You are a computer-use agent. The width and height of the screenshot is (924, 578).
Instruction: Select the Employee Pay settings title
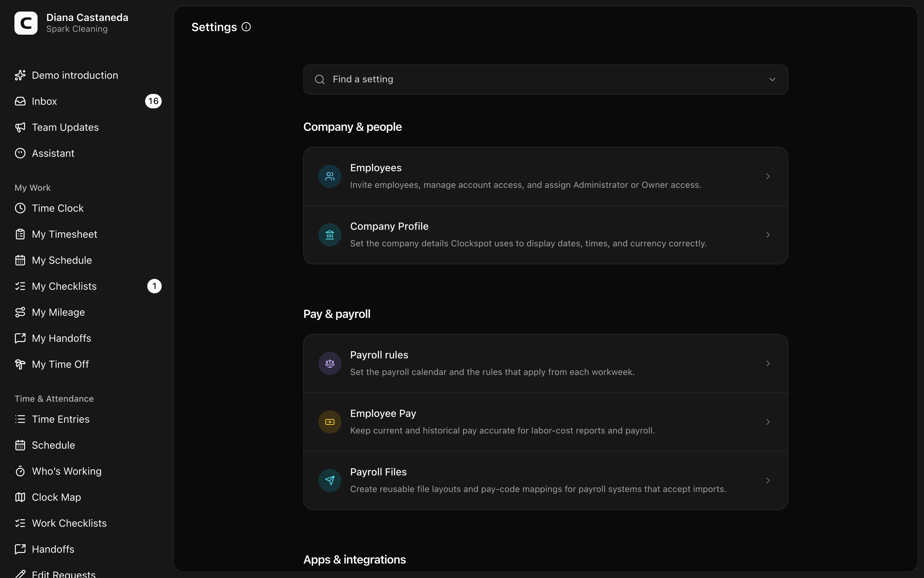pyautogui.click(x=383, y=414)
